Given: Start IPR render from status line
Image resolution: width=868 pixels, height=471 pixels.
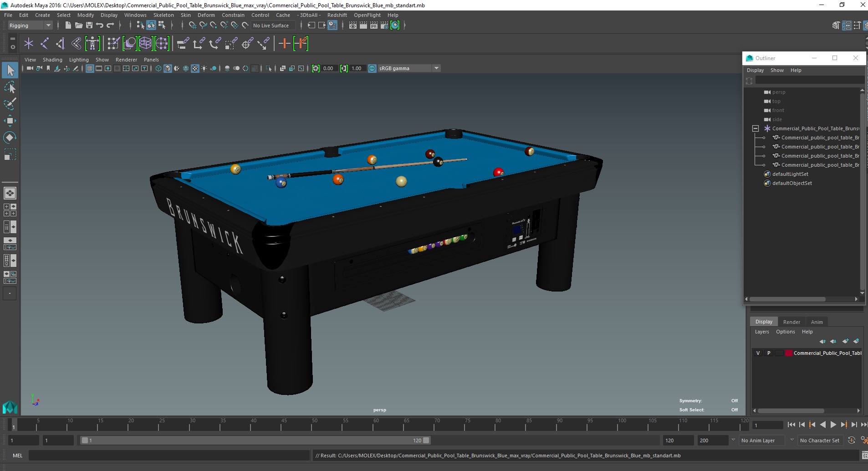Looking at the screenshot, I should point(374,26).
